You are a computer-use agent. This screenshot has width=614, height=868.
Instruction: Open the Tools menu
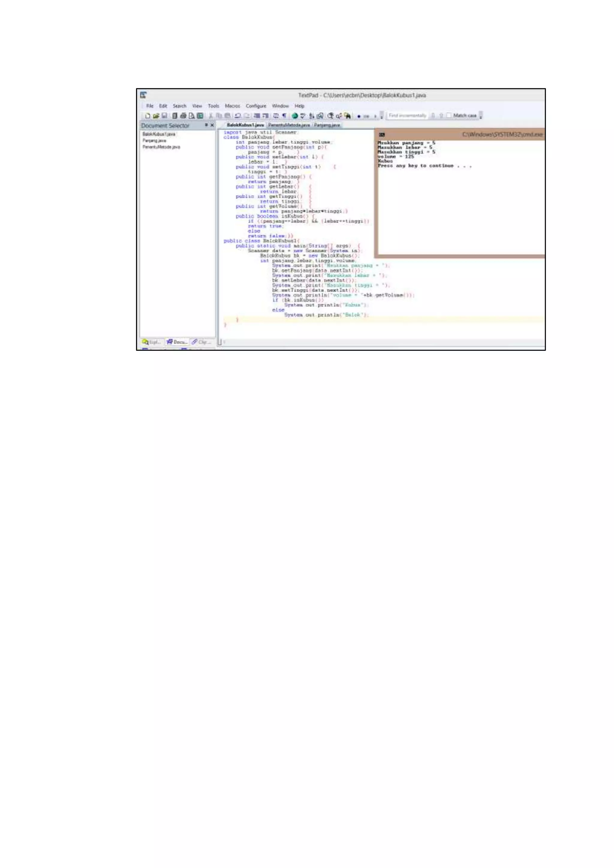point(213,106)
